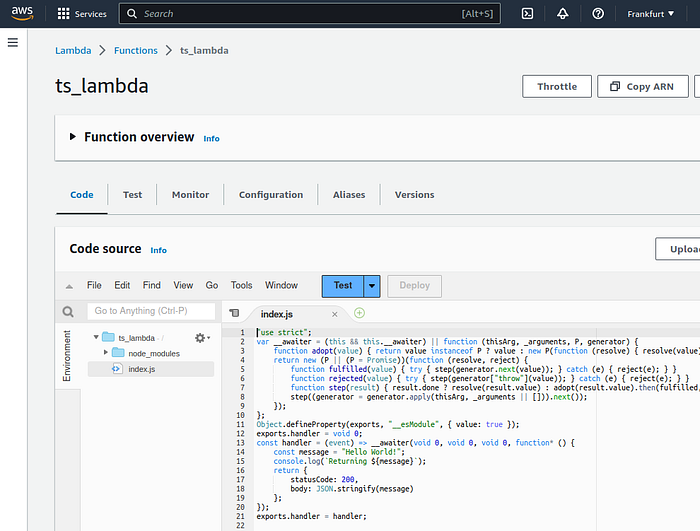Switch to the Code tab
Viewport: 700px width, 531px height.
pyautogui.click(x=82, y=195)
